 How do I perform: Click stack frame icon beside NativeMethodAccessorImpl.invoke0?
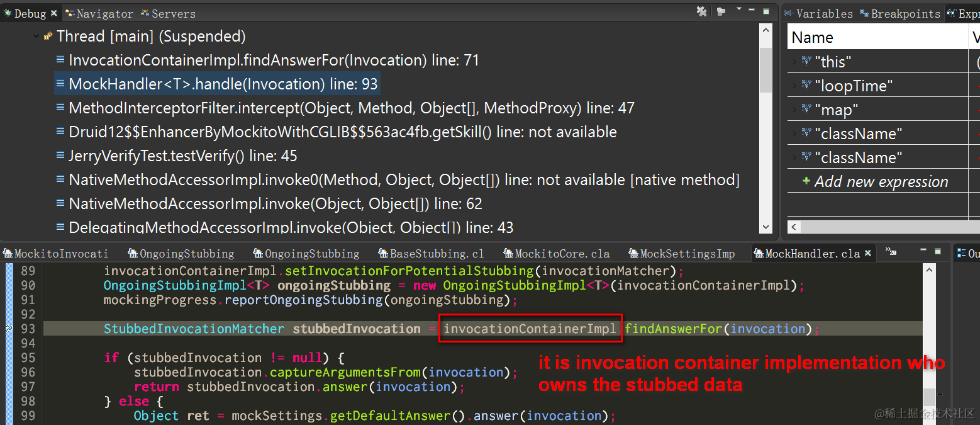point(60,179)
